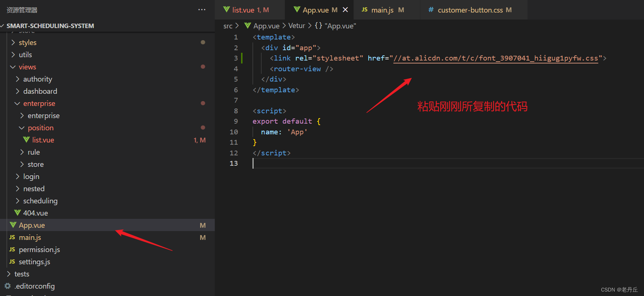Open the .editorconfig file
The width and height of the screenshot is (644, 296).
[x=107, y=286]
